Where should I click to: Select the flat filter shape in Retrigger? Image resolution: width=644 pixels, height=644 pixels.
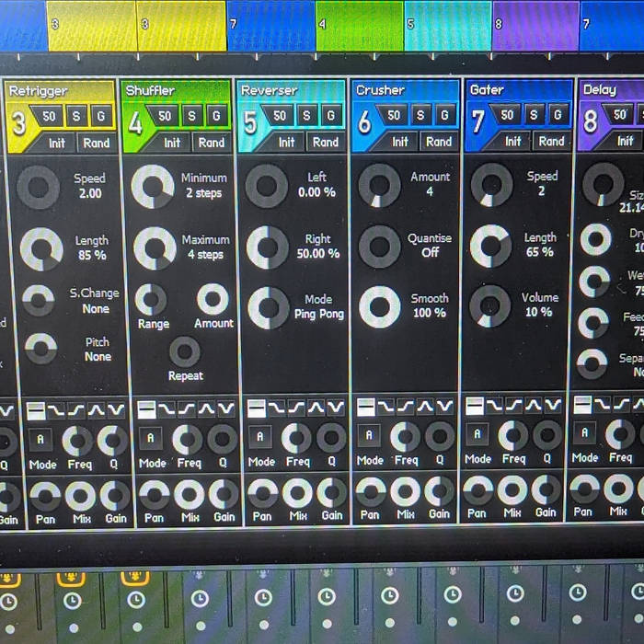36,409
